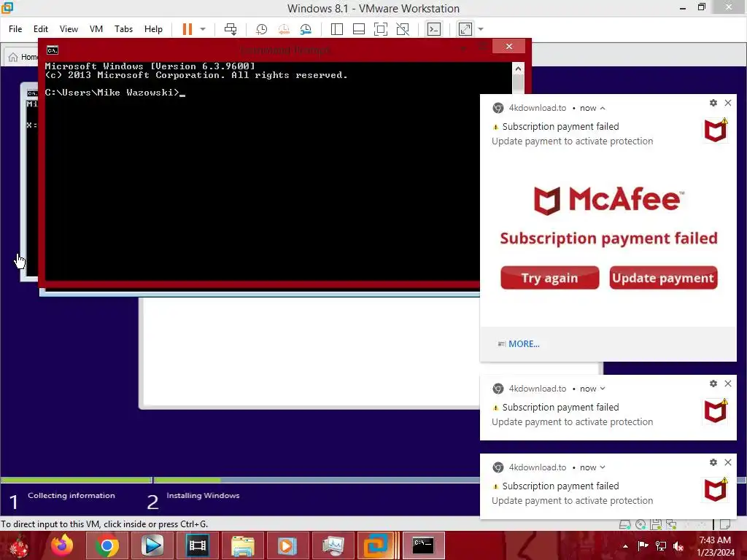The height and width of the screenshot is (560, 747).
Task: Open the Help menu in VMware
Action: (153, 29)
